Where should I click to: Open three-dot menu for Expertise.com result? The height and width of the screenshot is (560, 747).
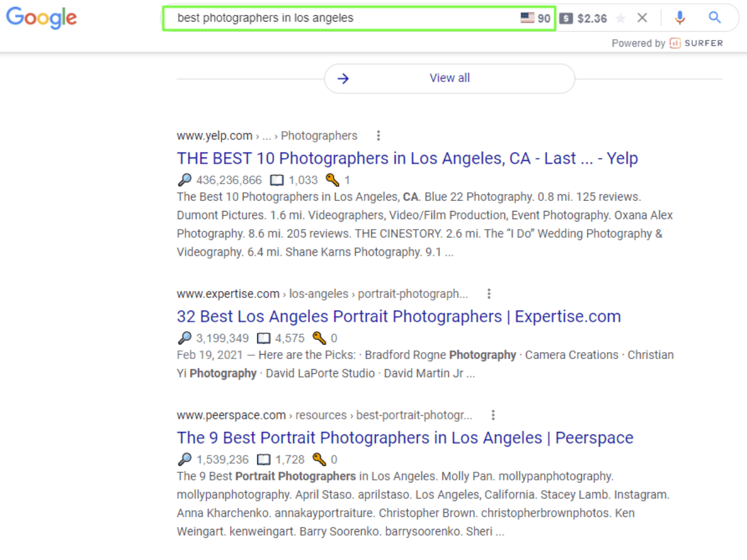(x=489, y=294)
